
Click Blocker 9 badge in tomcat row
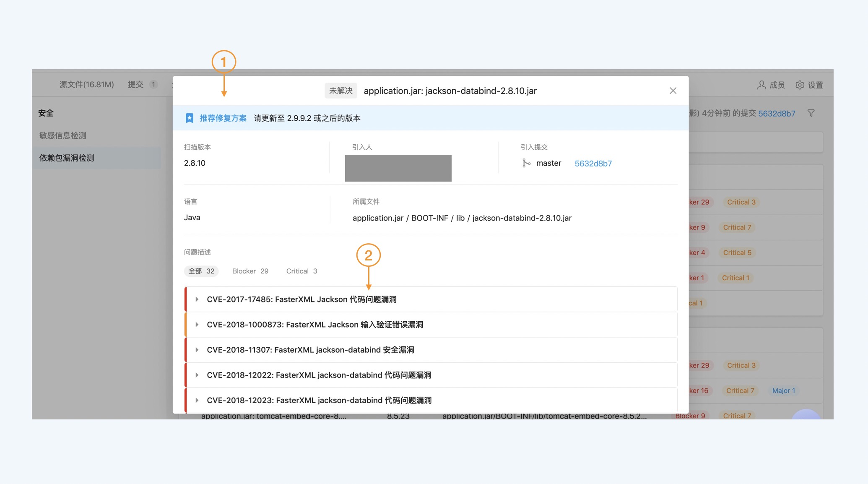[690, 416]
